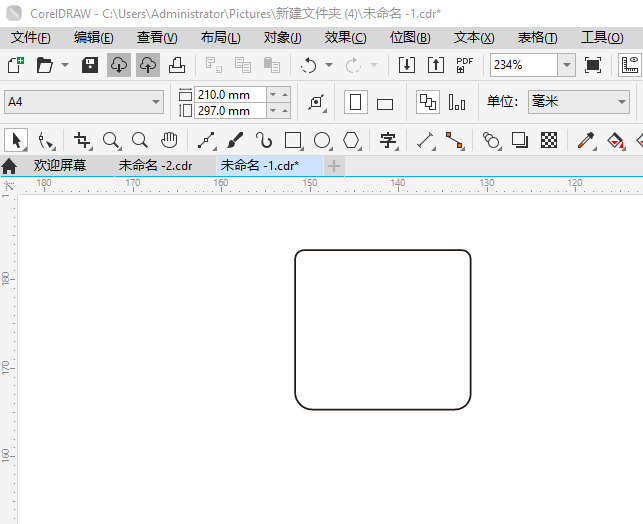This screenshot has height=524, width=643.
Task: Expand the undo history dropdown arrow
Action: 329,65
